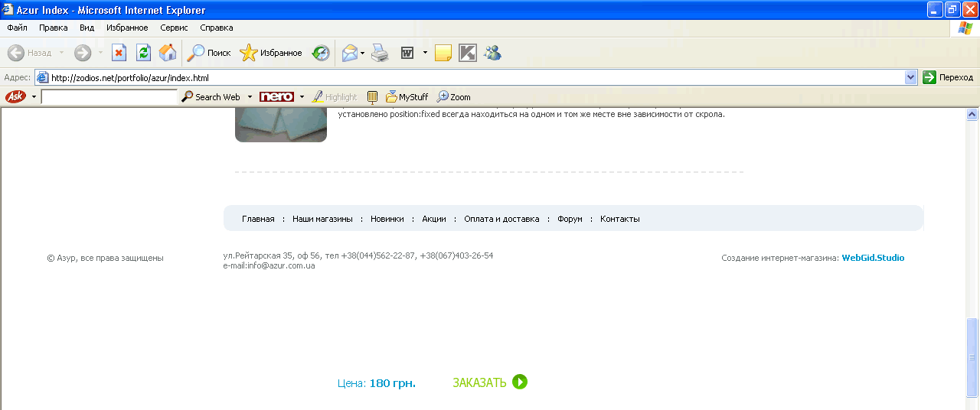
Task: Go to Новинки link
Action: (387, 219)
